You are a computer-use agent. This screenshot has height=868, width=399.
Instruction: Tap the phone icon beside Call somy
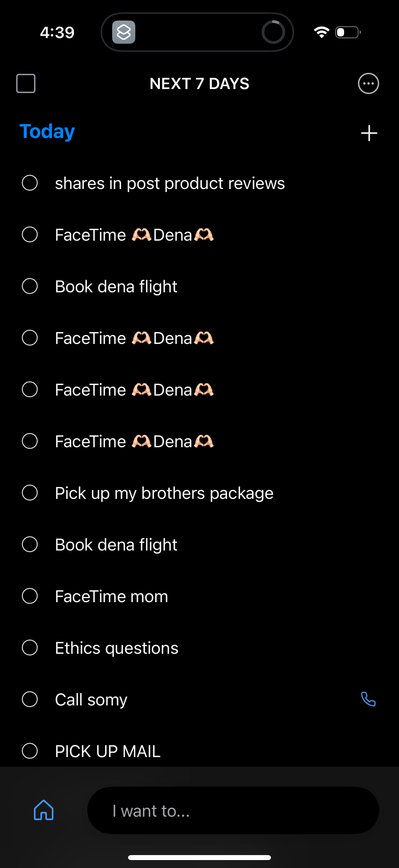pyautogui.click(x=368, y=699)
